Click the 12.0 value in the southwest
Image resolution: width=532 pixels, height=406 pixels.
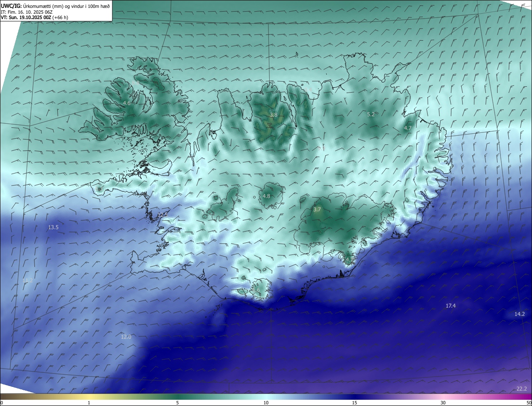[x=126, y=337]
